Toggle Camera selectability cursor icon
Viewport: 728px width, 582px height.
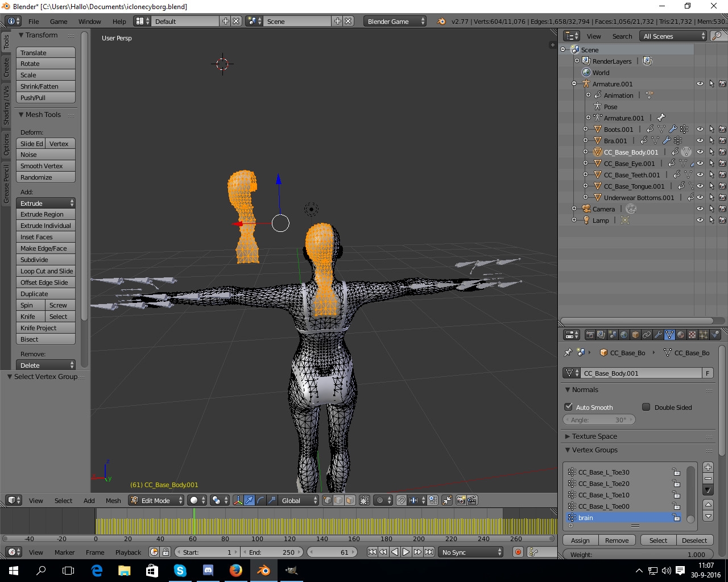(x=712, y=209)
